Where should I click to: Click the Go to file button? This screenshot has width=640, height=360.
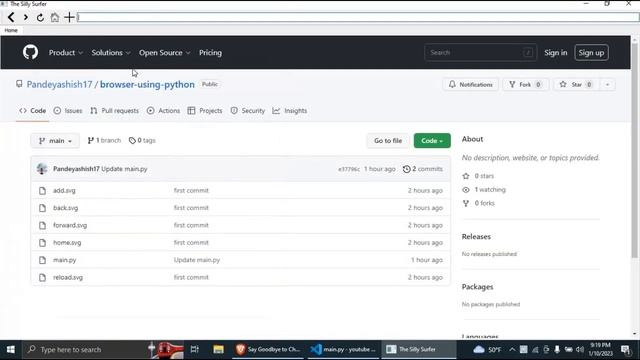point(388,141)
